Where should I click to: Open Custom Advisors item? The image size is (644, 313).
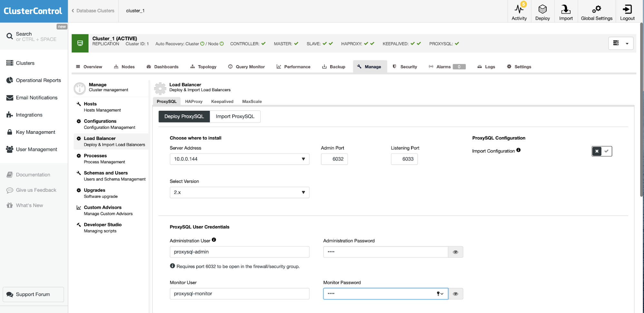pyautogui.click(x=111, y=210)
